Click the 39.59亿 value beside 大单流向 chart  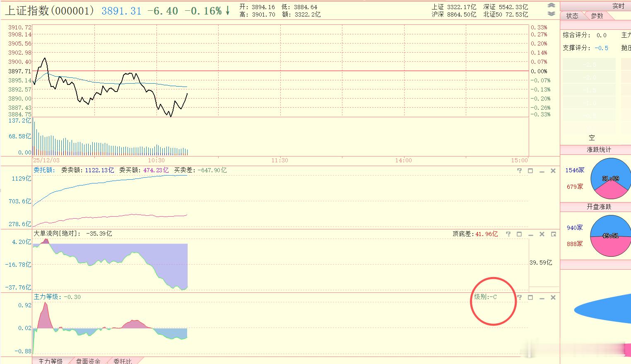tap(541, 263)
